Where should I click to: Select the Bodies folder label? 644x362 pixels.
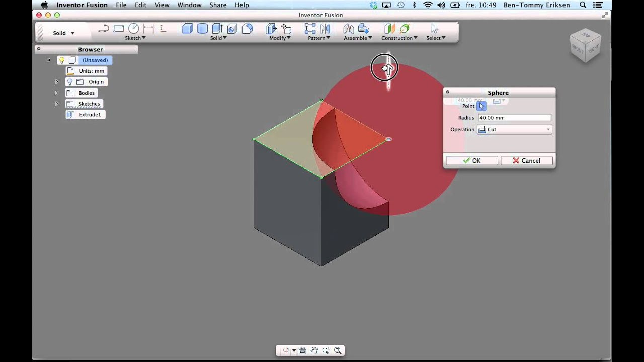point(87,93)
